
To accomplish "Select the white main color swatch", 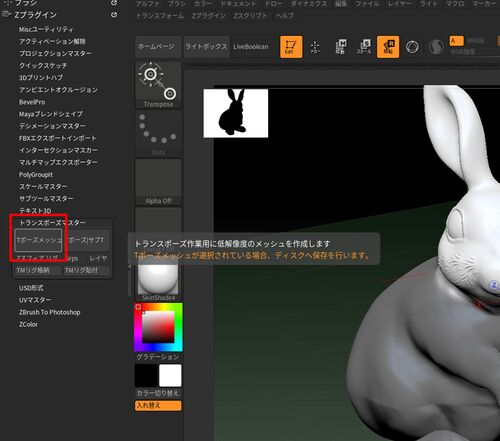I will 170,375.
